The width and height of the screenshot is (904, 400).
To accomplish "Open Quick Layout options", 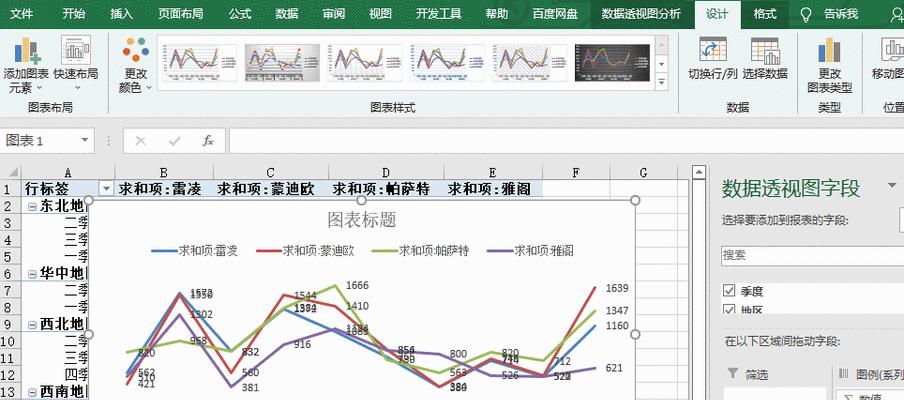I will coord(76,65).
